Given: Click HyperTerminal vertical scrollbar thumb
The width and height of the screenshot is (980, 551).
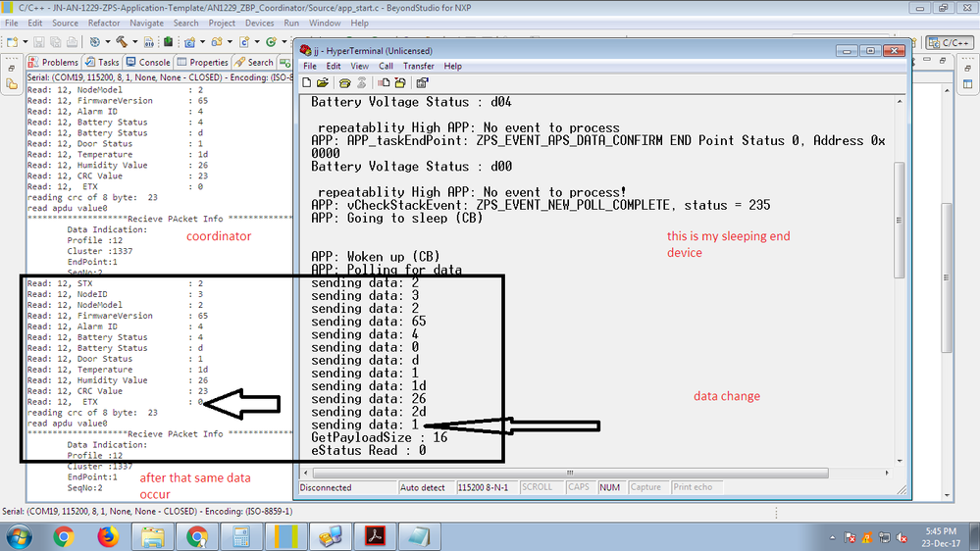Looking at the screenshot, I should pos(900,220).
